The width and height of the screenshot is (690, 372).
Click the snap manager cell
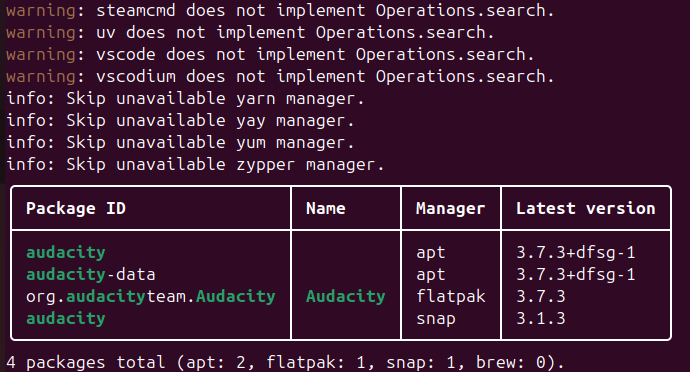point(436,319)
